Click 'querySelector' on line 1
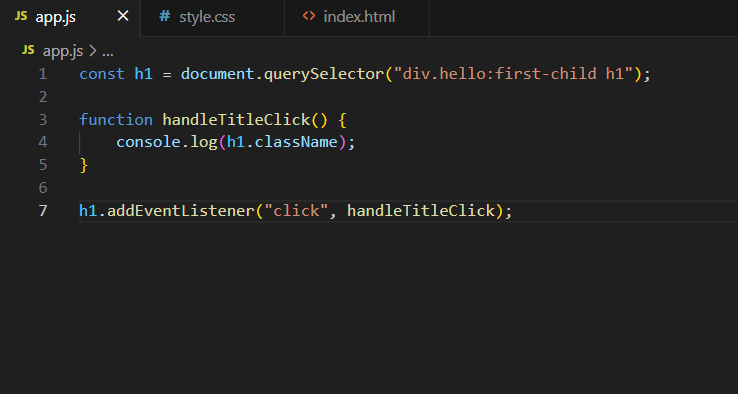Image resolution: width=738 pixels, height=394 pixels. (x=324, y=74)
